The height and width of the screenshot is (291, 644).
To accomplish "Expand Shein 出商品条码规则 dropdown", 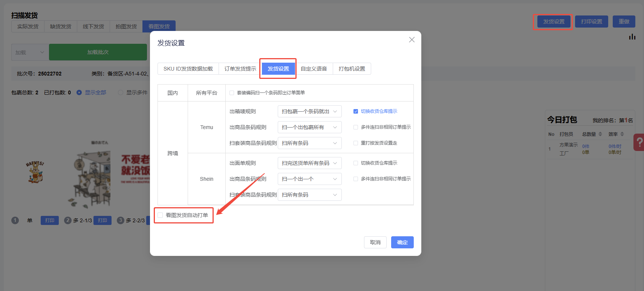I will click(x=309, y=179).
